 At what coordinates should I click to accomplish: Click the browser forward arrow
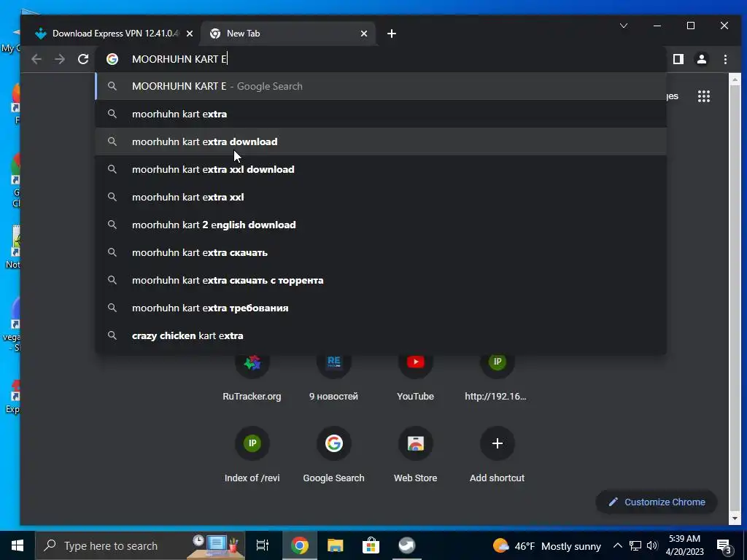[x=60, y=59]
